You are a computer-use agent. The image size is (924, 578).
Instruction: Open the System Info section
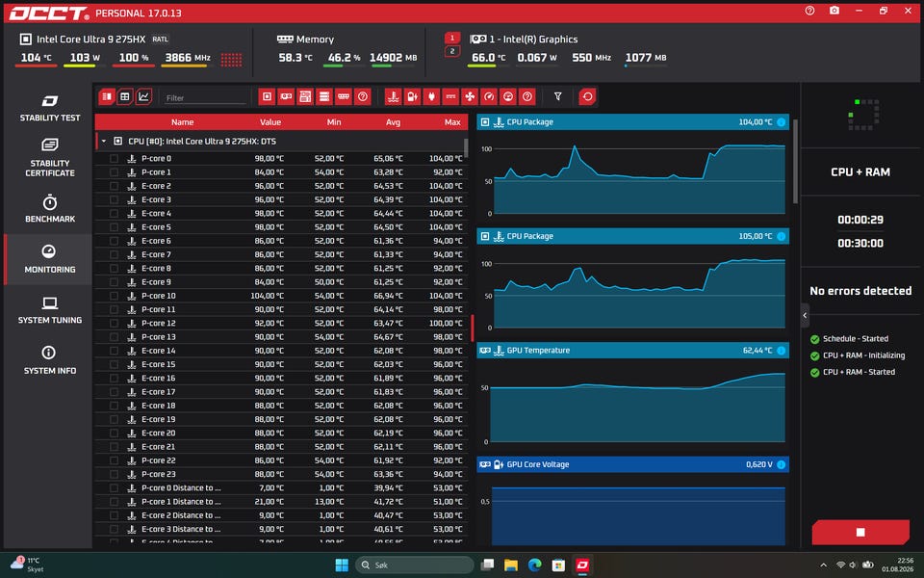coord(49,361)
